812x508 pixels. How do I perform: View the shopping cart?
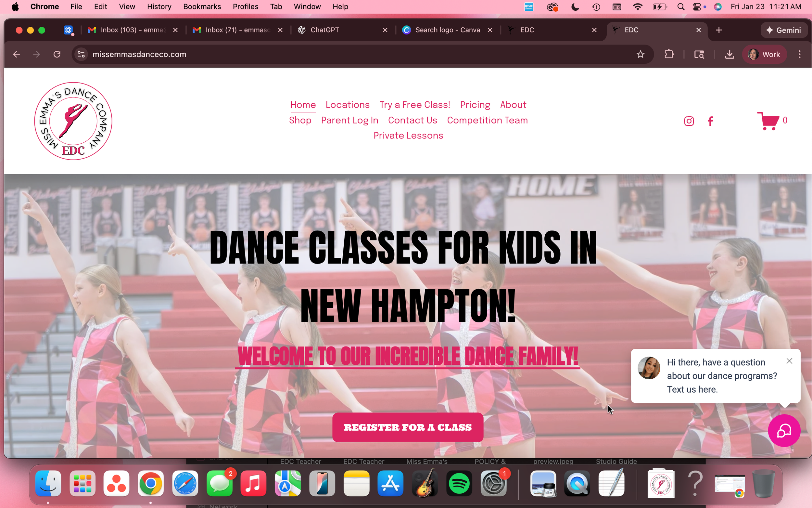[769, 121]
